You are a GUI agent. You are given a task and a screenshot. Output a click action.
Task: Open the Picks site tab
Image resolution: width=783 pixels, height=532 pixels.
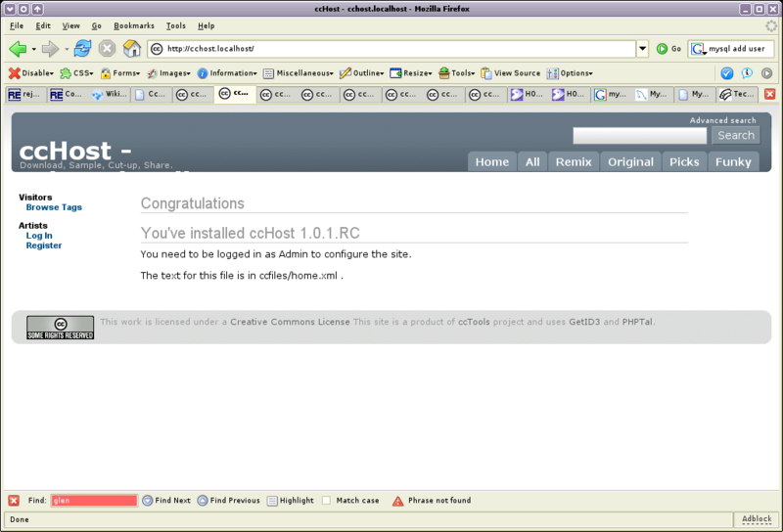tap(684, 161)
